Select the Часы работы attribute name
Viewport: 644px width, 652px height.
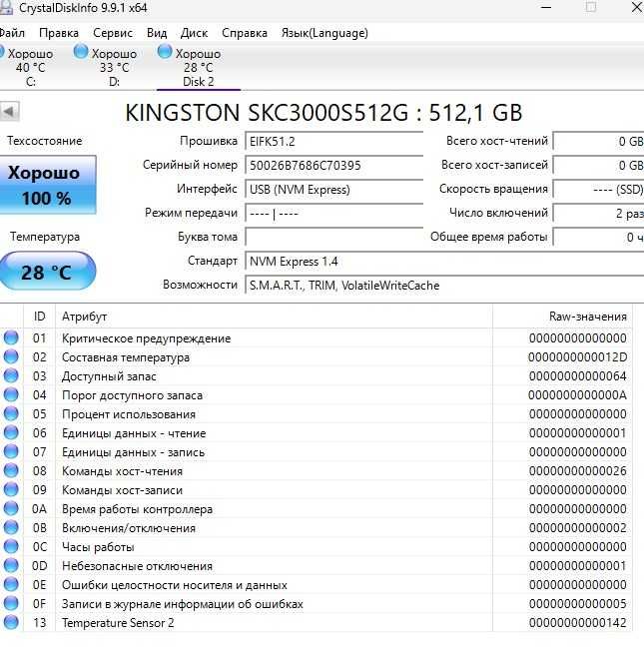98,547
